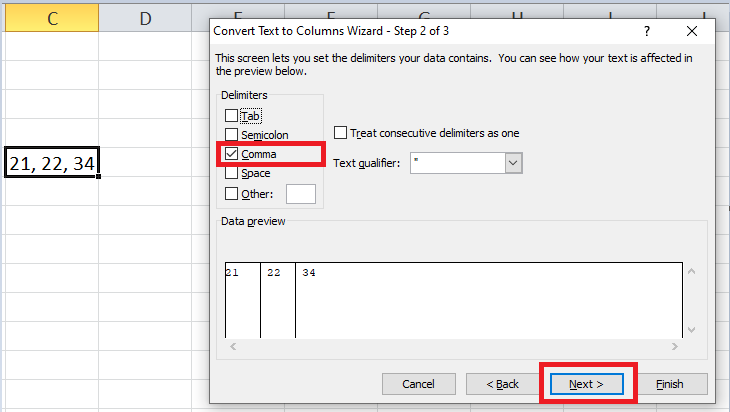The width and height of the screenshot is (730, 412).
Task: Go back with the Back button
Action: point(502,384)
